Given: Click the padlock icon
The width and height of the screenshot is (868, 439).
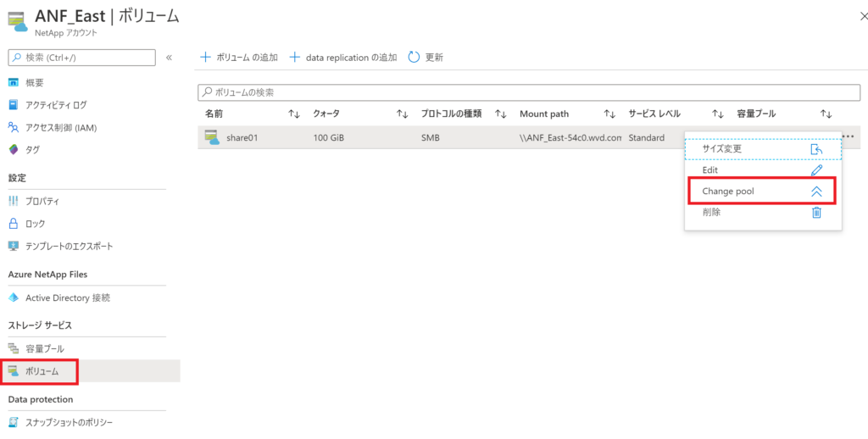Looking at the screenshot, I should [14, 224].
